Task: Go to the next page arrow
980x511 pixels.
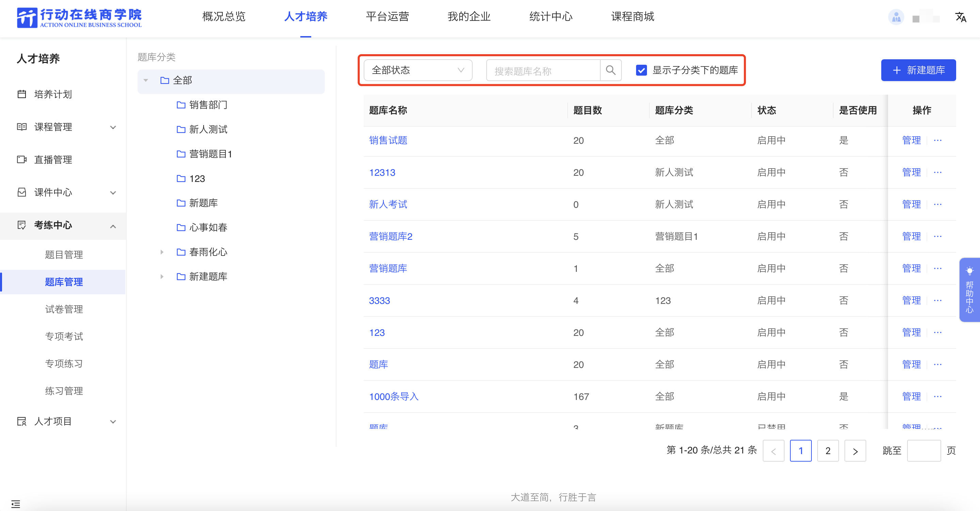Action: pyautogui.click(x=855, y=451)
